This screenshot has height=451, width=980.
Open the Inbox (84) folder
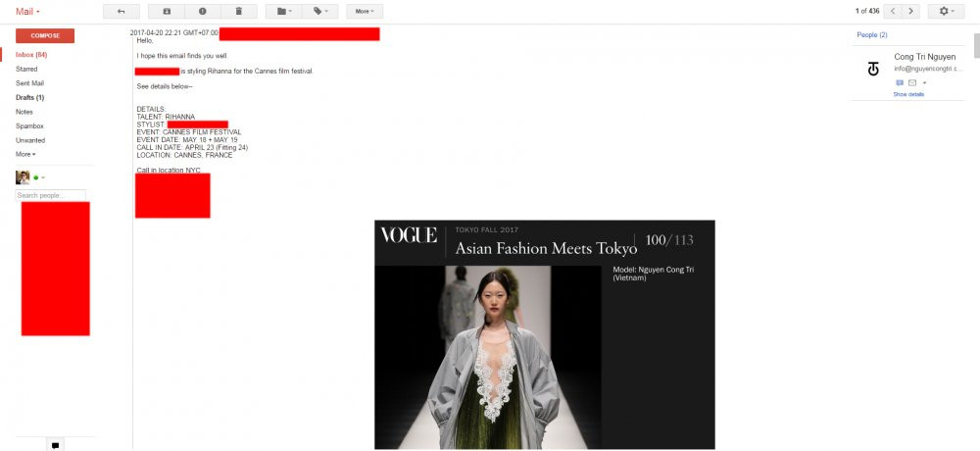pyautogui.click(x=31, y=55)
